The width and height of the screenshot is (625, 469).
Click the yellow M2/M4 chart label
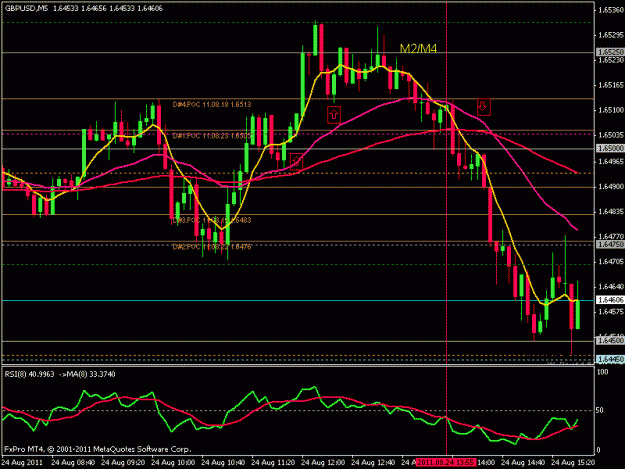[418, 49]
